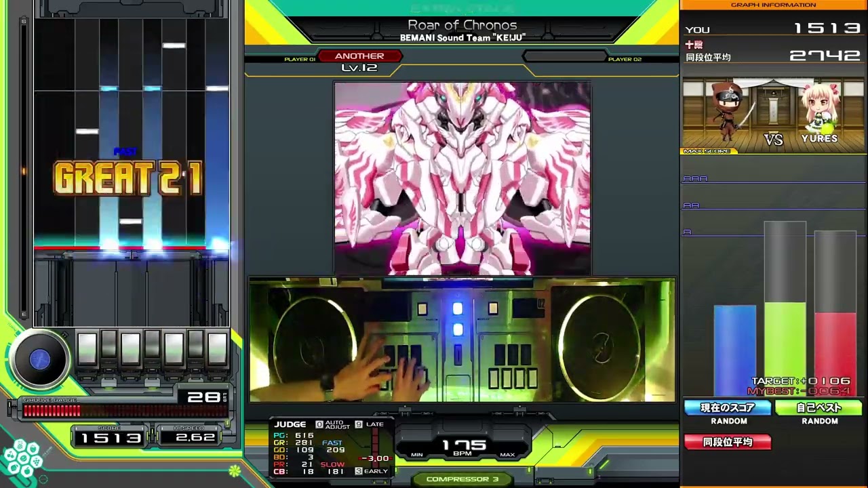Click the blue 現在のスコア legend button

[x=728, y=408]
